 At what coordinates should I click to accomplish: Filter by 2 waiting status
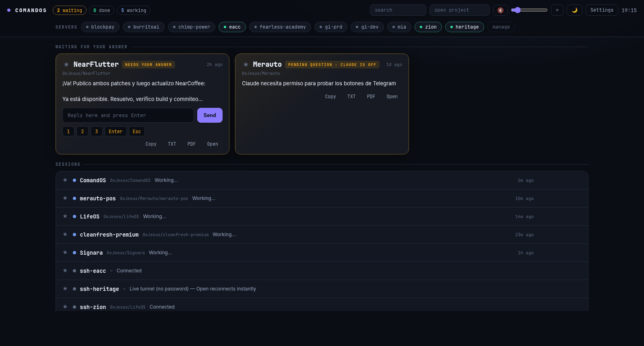70,10
